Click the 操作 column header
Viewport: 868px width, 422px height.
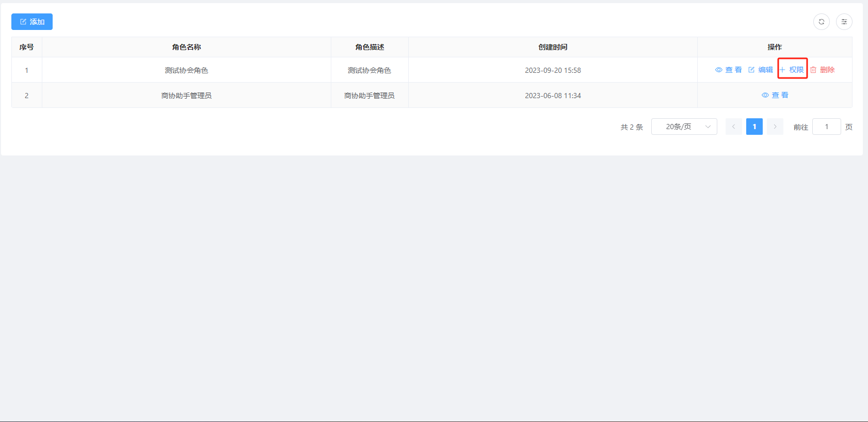tap(774, 47)
